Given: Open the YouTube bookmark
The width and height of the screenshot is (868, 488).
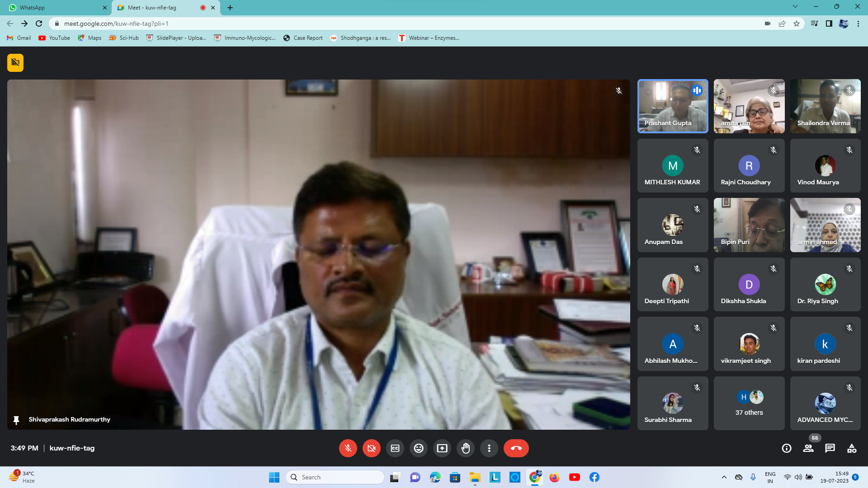Looking at the screenshot, I should click(54, 38).
